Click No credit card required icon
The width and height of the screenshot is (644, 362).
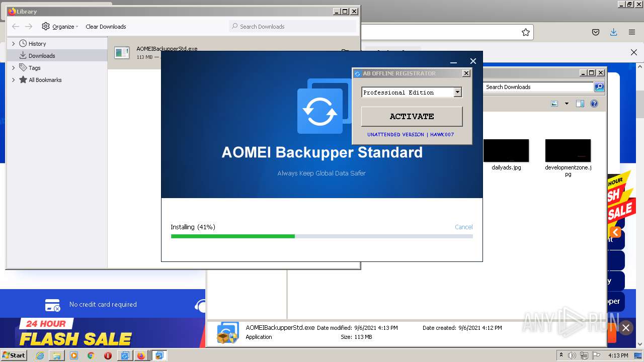tap(53, 305)
